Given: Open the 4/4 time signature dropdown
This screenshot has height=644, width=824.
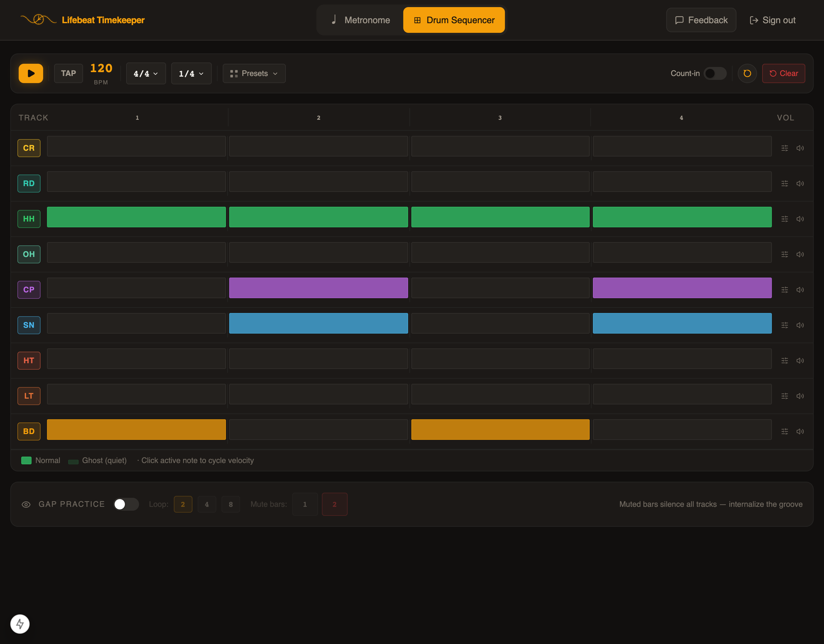Looking at the screenshot, I should [146, 73].
